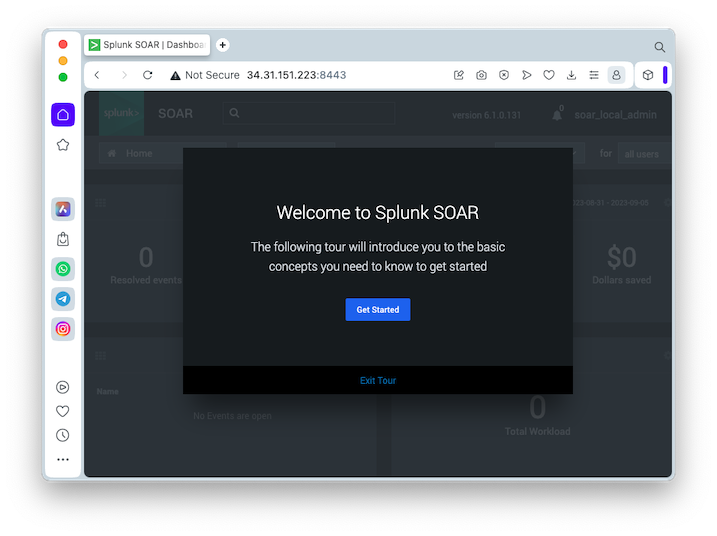Click the Resolved events count

point(146,257)
